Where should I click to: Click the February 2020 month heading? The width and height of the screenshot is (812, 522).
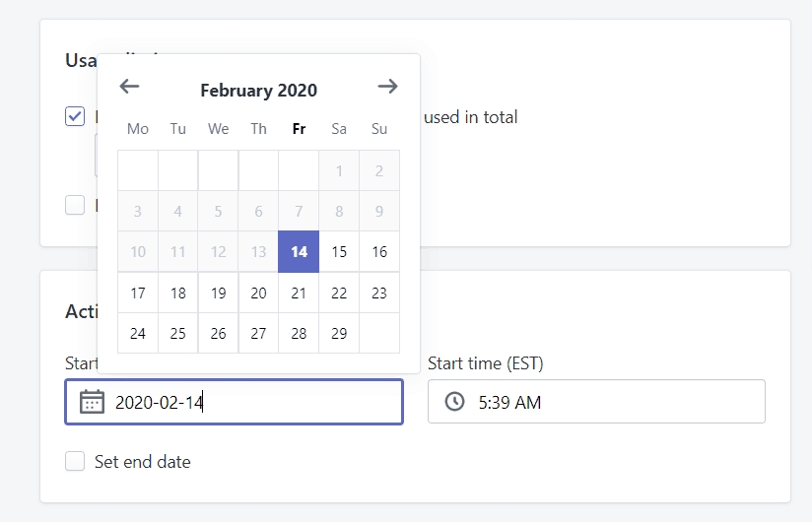click(x=258, y=90)
